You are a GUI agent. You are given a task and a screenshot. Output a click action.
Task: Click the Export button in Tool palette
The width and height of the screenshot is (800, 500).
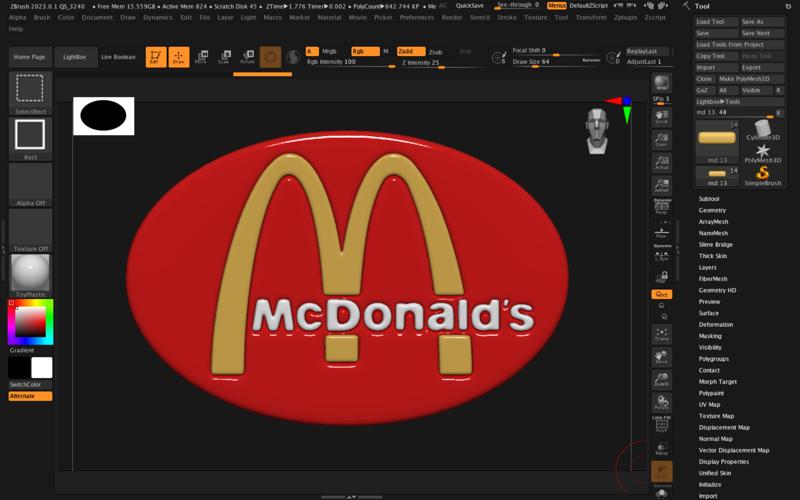tap(762, 68)
